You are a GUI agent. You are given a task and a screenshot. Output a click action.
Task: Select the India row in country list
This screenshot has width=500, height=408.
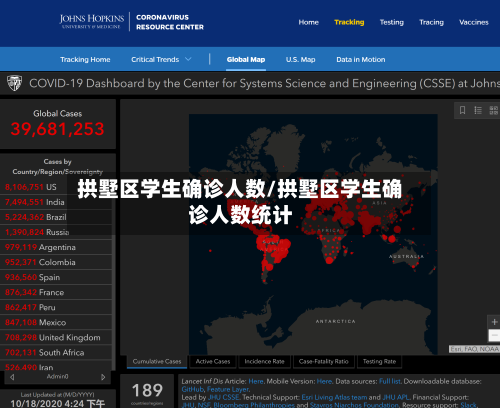click(56, 202)
